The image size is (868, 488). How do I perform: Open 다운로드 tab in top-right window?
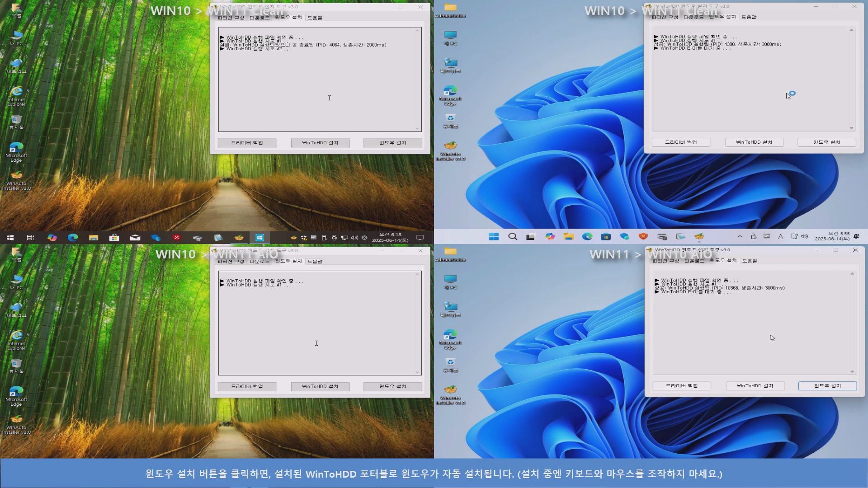point(693,17)
